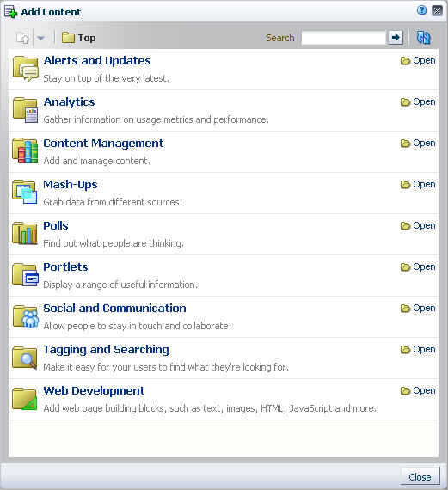The width and height of the screenshot is (448, 490).
Task: Expand the folder history dropdown arrow
Action: click(40, 38)
